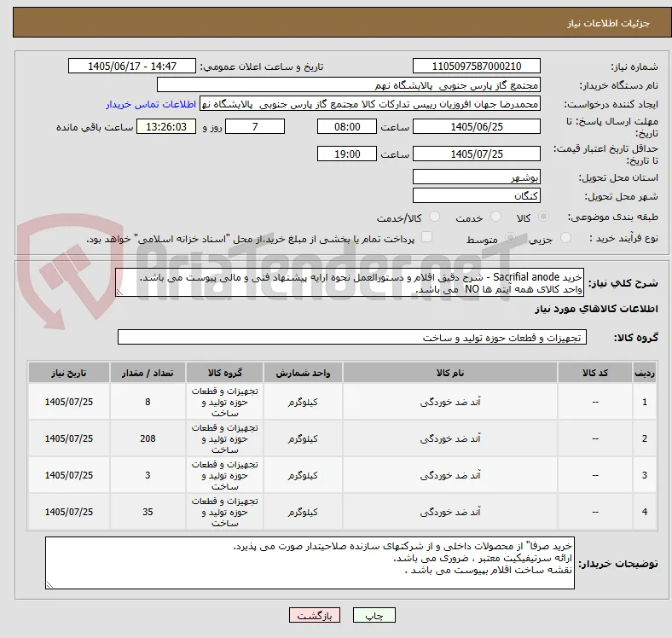The width and height of the screenshot is (672, 638).
Task: Click the delivery city field کنگان
Action: click(x=477, y=195)
